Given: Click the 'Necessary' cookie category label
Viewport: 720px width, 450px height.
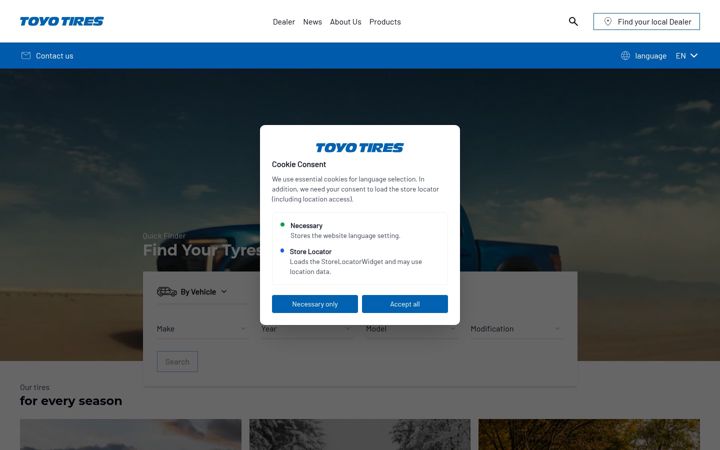Looking at the screenshot, I should (306, 225).
